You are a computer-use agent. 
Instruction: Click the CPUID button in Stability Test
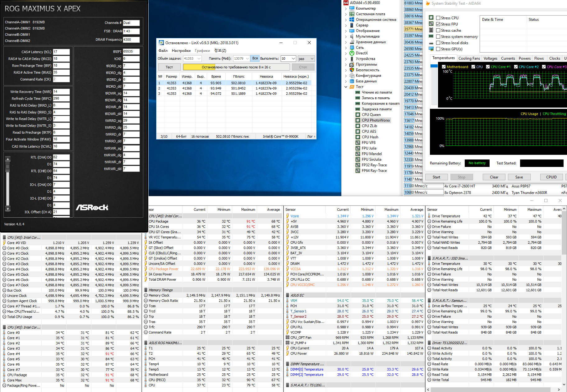[x=551, y=177]
